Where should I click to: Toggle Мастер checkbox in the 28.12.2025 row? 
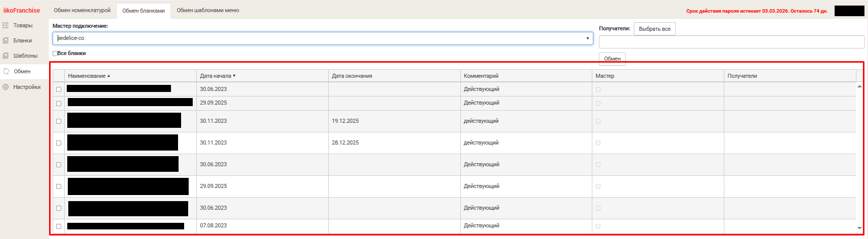coord(598,143)
